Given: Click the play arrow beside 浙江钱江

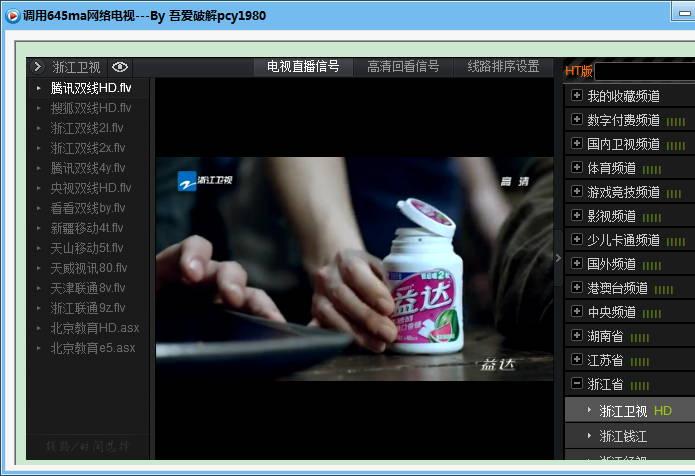Looking at the screenshot, I should 589,436.
